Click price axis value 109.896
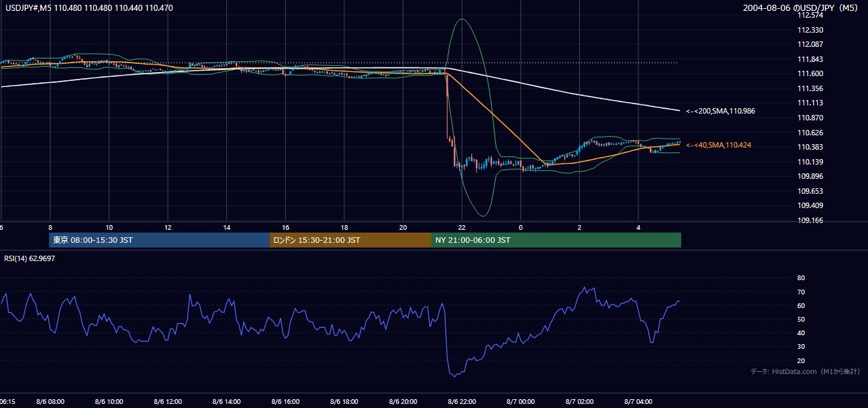The width and height of the screenshot is (868, 408). pos(810,176)
